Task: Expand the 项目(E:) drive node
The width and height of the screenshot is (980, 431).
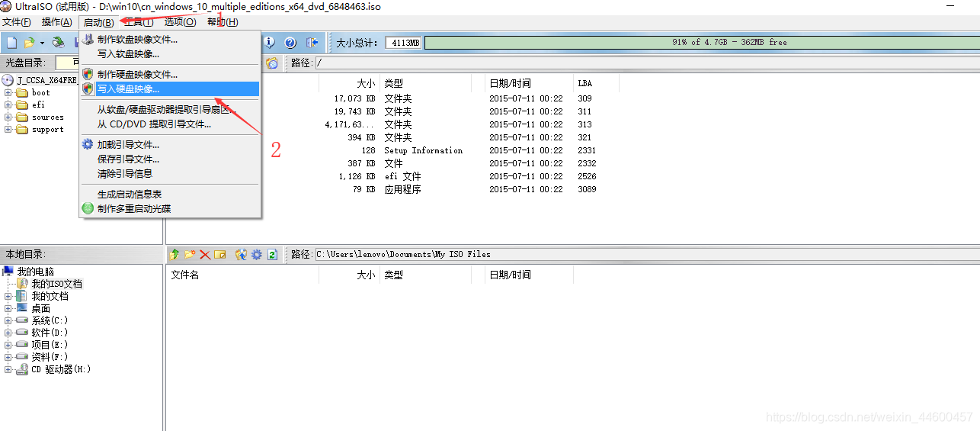Action: 8,345
